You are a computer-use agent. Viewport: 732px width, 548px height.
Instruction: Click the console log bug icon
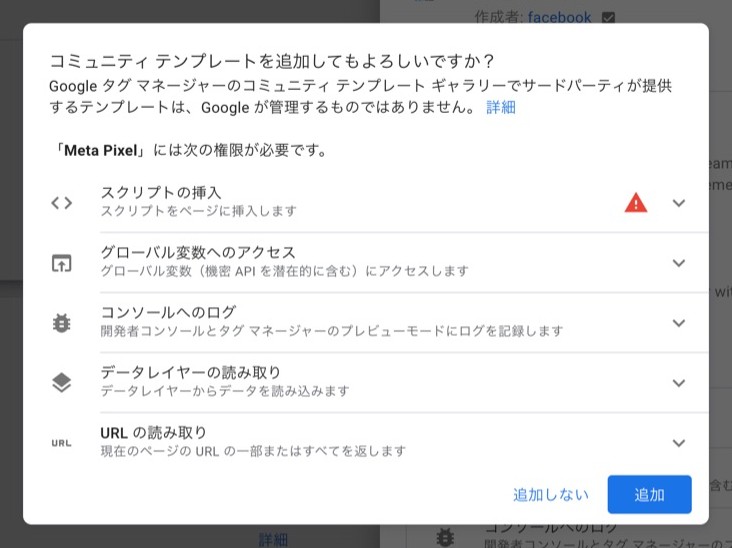[62, 323]
